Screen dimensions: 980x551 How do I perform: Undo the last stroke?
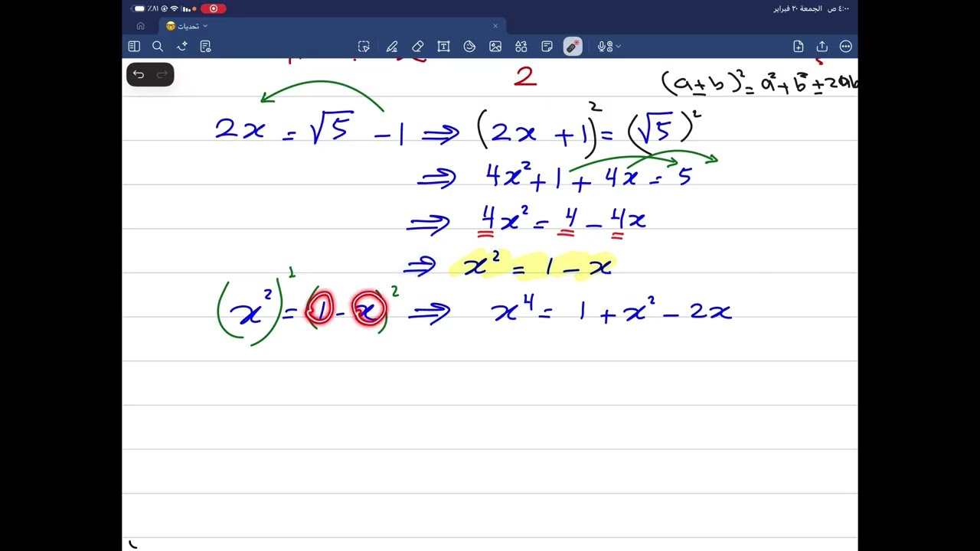[x=139, y=74]
